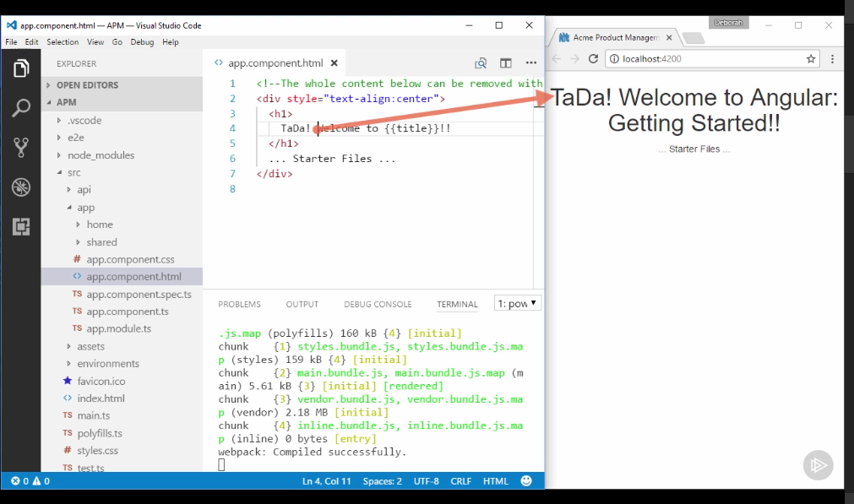Switch to the OUTPUT panel tab
Image resolution: width=854 pixels, height=504 pixels.
coord(302,304)
